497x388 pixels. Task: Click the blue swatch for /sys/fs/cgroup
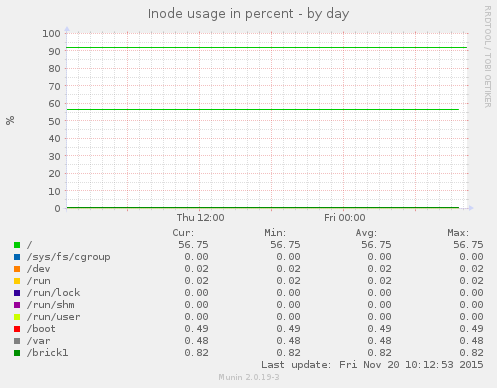17,257
